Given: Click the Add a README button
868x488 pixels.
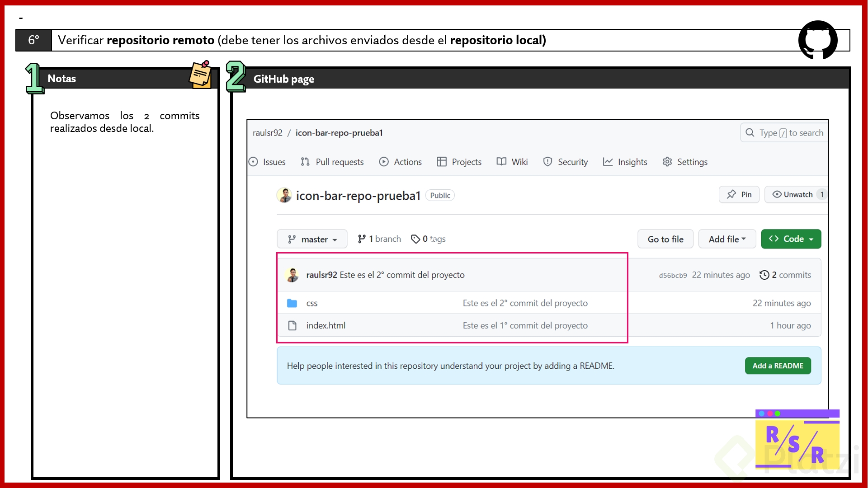Looking at the screenshot, I should coord(778,366).
